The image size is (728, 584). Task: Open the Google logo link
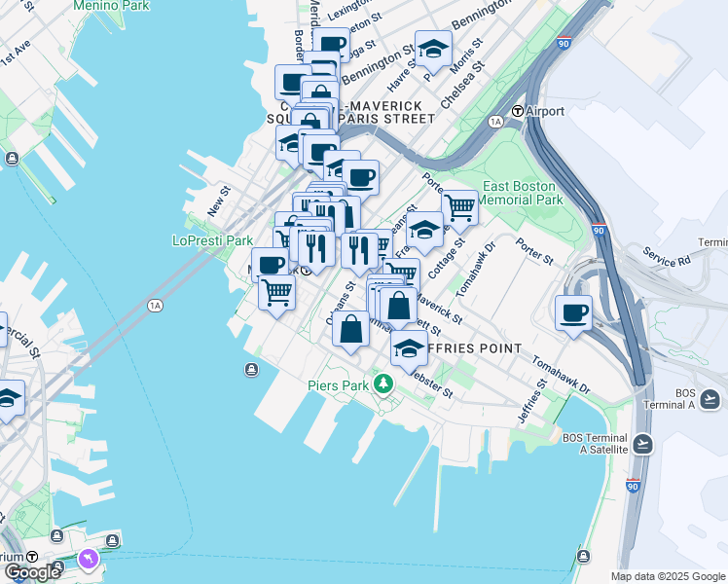[32, 573]
